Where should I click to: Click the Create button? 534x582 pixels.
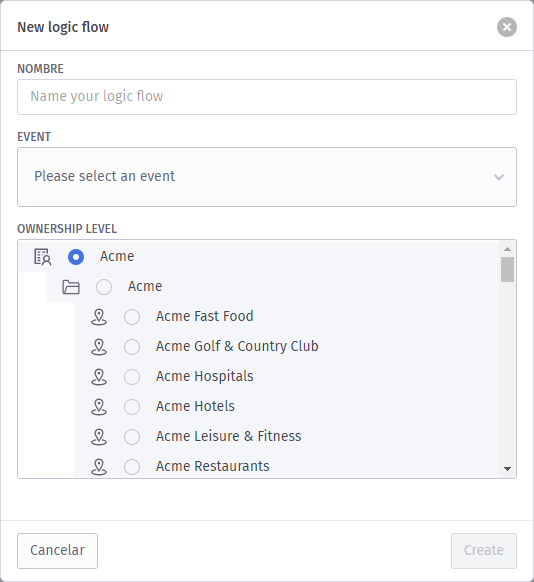tap(484, 551)
